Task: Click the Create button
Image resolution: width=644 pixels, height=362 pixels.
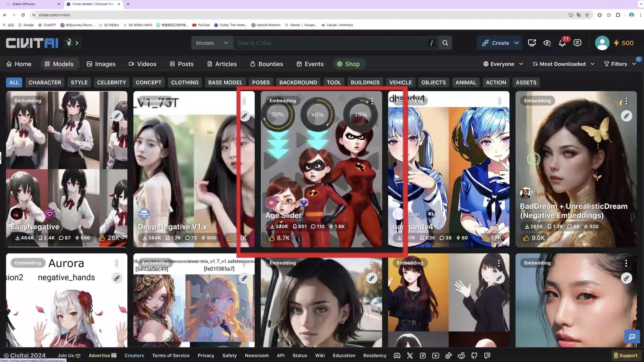Action: (x=496, y=43)
